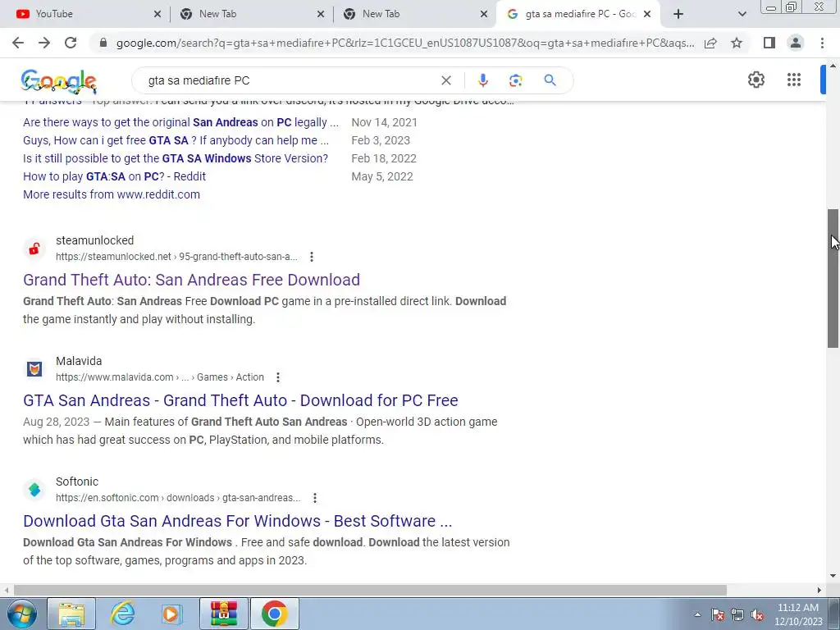
Task: Reload the current page
Action: pos(71,43)
